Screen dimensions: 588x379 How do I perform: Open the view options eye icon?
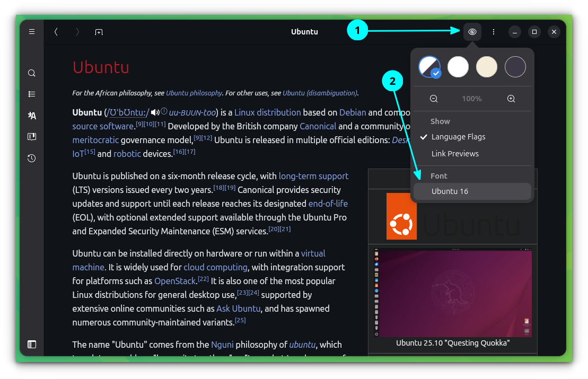(472, 32)
